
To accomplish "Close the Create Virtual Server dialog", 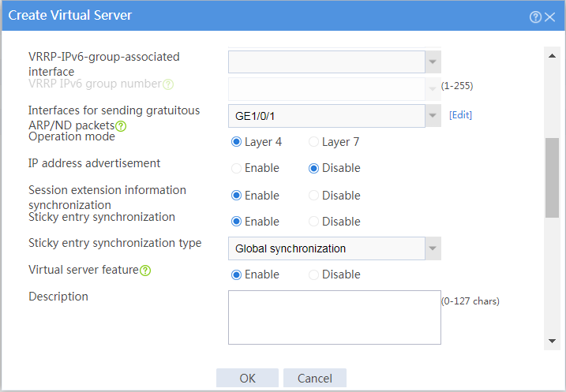I will point(549,17).
